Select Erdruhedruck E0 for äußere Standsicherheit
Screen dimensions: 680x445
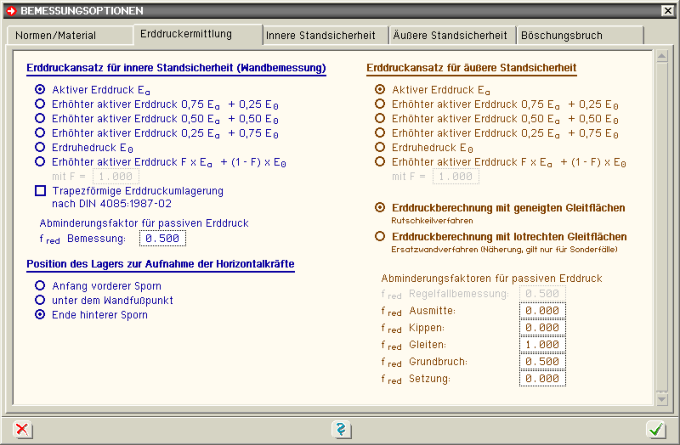379,146
